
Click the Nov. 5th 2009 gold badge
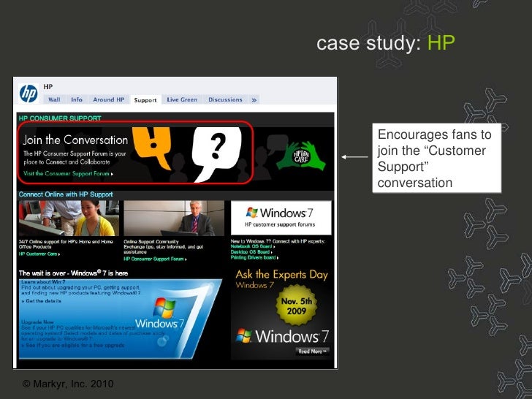(296, 305)
